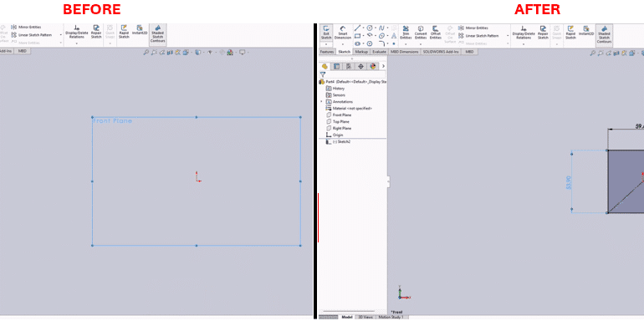Toggle Instant2D in AFTER panel
The width and height of the screenshot is (644, 321).
[586, 31]
